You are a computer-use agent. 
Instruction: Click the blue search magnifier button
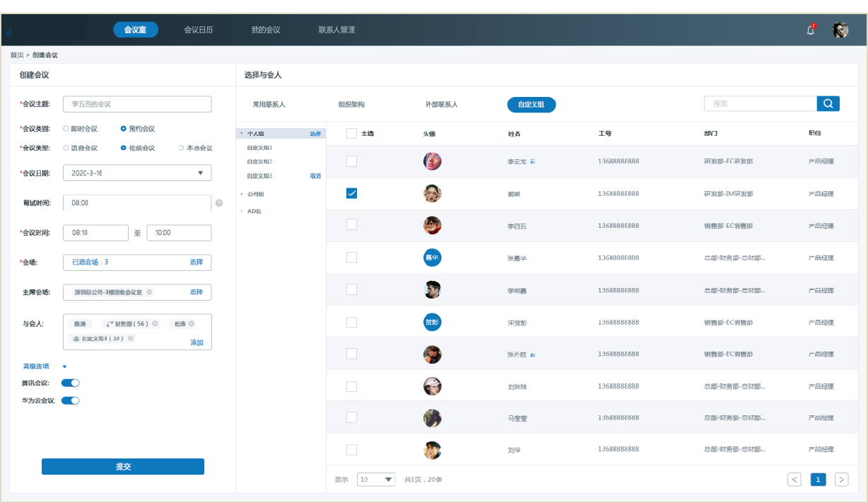tap(828, 104)
